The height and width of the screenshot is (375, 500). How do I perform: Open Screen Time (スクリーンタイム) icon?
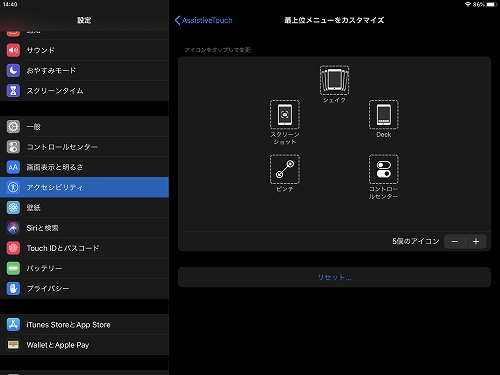[13, 91]
